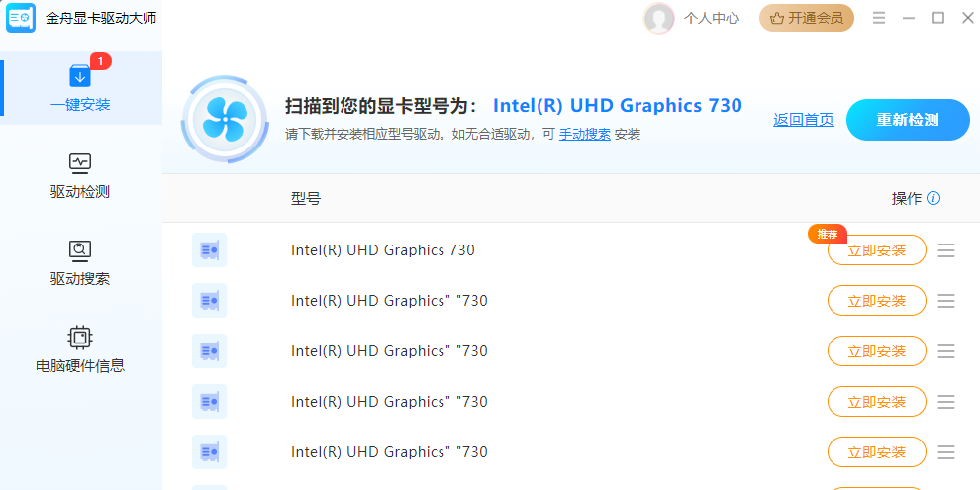Follow the 返回首页 link
Image resolution: width=980 pixels, height=490 pixels.
click(803, 120)
